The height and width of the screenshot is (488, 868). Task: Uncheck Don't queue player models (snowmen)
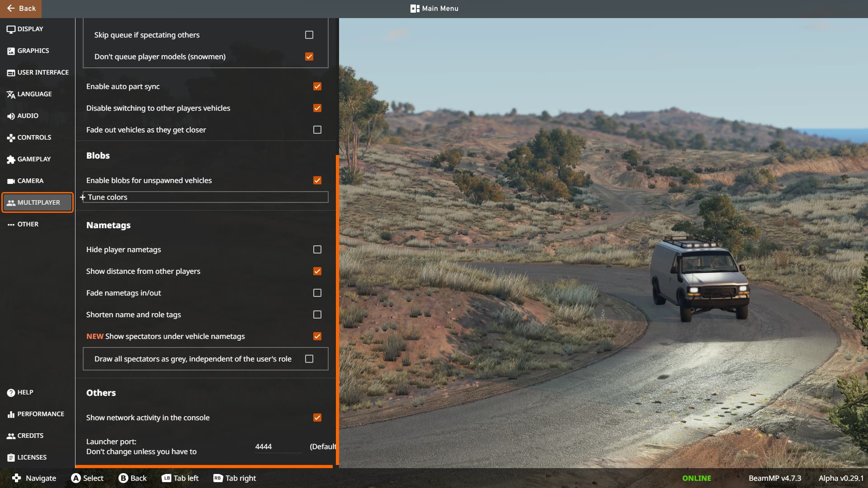click(x=309, y=56)
